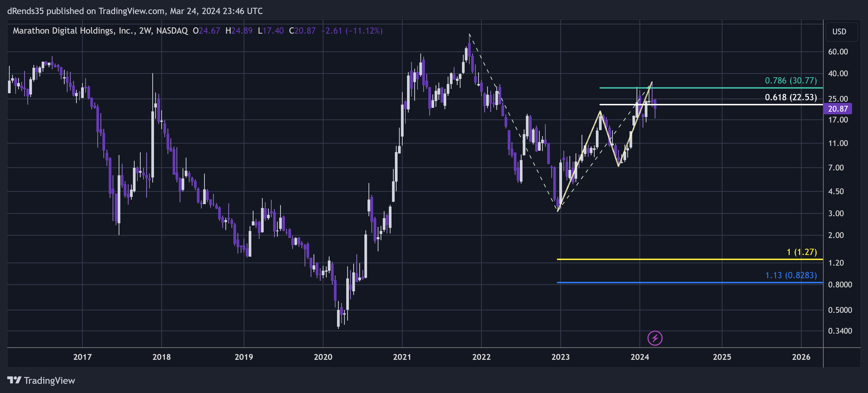The width and height of the screenshot is (868, 393).
Task: Click the 2023 label on time axis
Action: pyautogui.click(x=560, y=357)
